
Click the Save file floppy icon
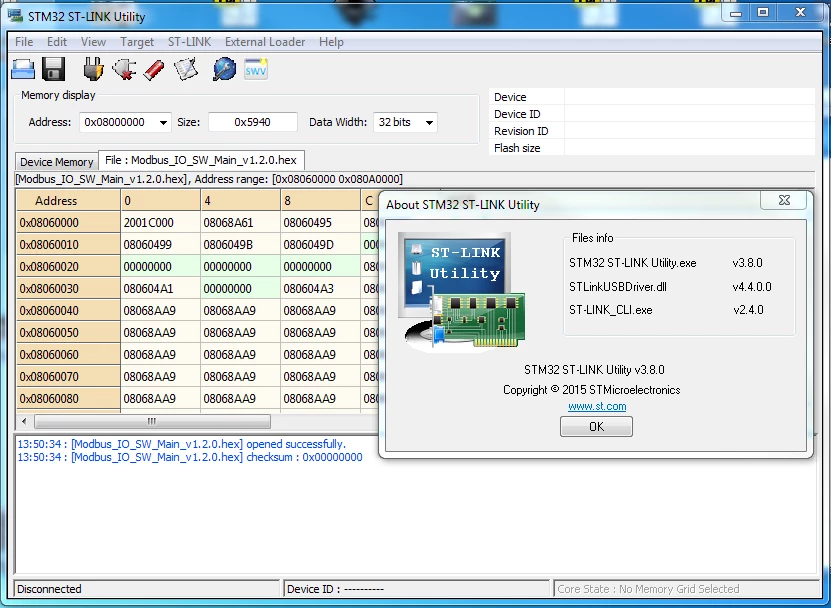(54, 69)
